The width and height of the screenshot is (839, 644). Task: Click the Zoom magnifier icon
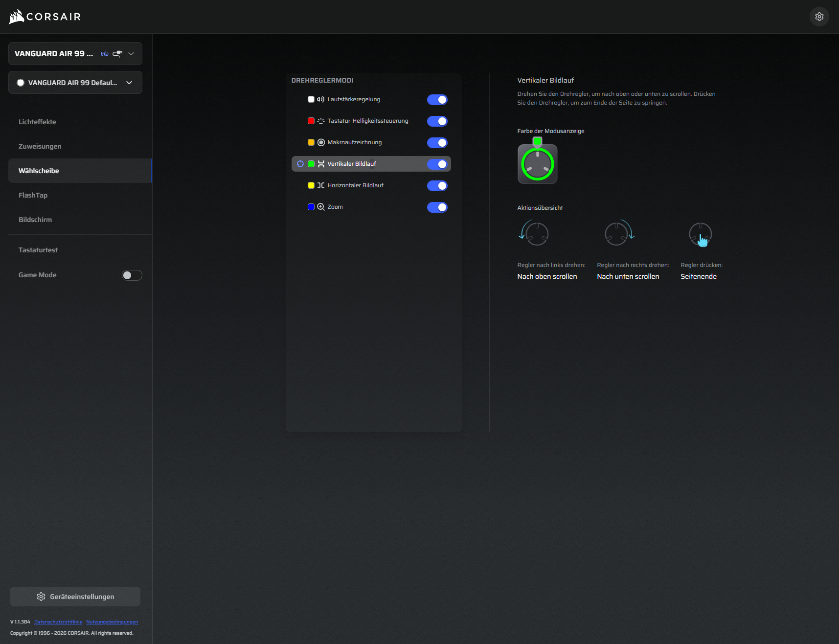point(321,207)
